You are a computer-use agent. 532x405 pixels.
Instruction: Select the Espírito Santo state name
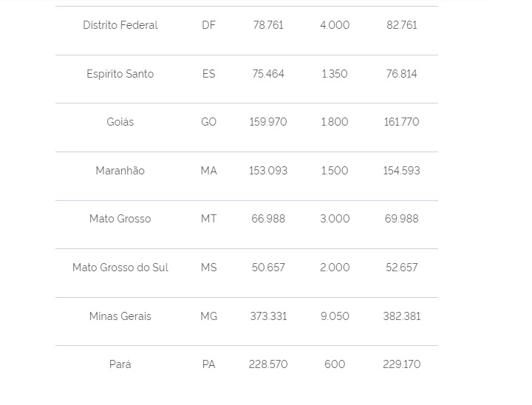click(120, 74)
